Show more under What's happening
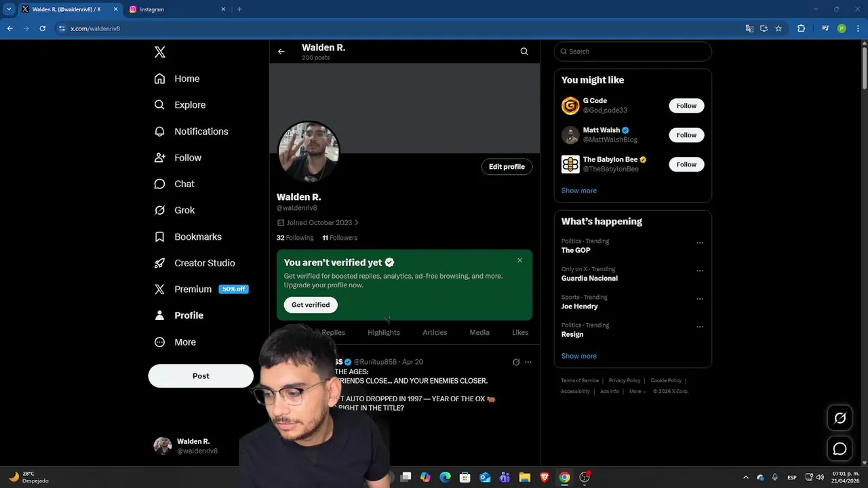This screenshot has height=488, width=868. click(579, 356)
